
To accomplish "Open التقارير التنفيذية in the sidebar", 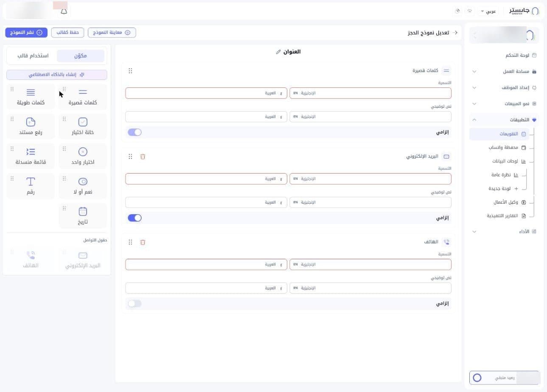I will [506, 216].
